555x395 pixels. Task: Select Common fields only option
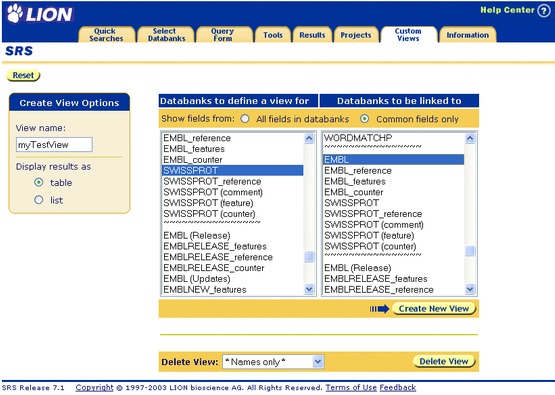pos(364,119)
